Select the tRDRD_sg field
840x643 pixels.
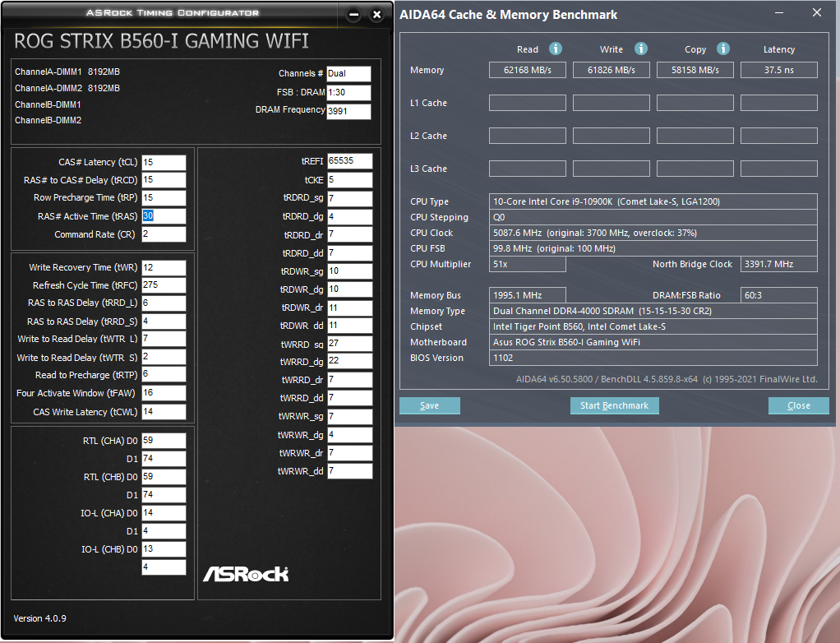coord(350,198)
